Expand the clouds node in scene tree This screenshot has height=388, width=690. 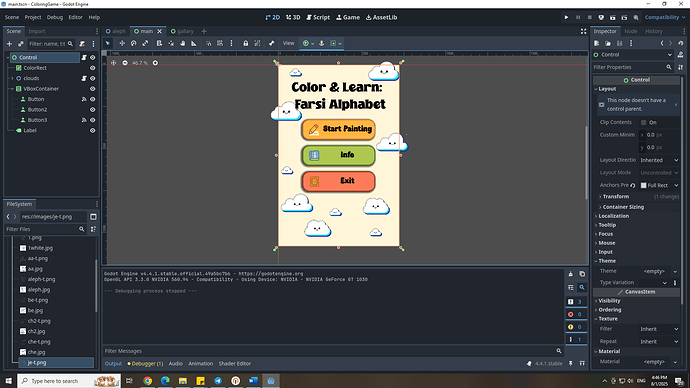point(12,78)
